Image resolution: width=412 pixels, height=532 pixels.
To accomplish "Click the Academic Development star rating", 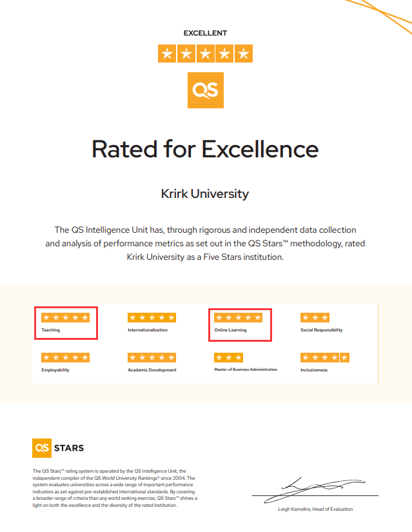I will 152,358.
